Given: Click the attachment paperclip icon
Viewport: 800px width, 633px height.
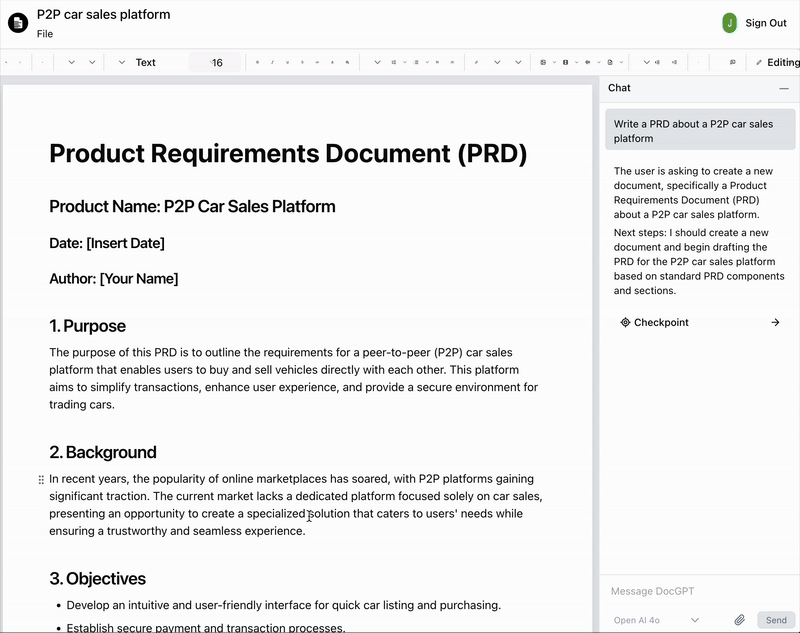Looking at the screenshot, I should [x=740, y=620].
